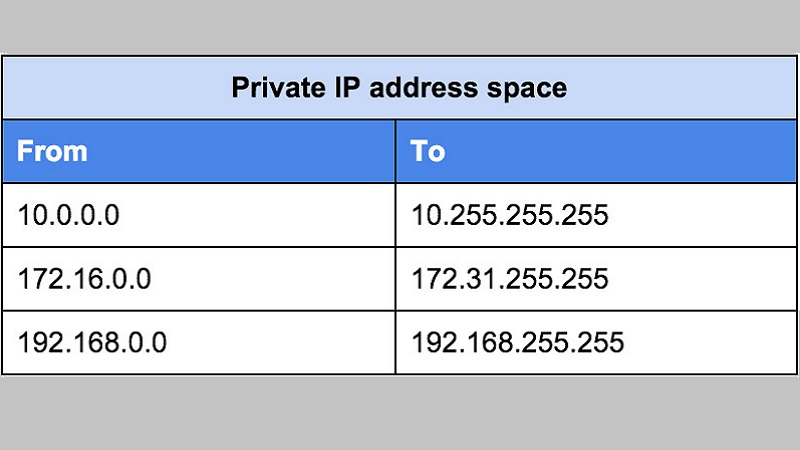The height and width of the screenshot is (450, 800).
Task: Click the "Private IP address space" title
Action: [399, 88]
